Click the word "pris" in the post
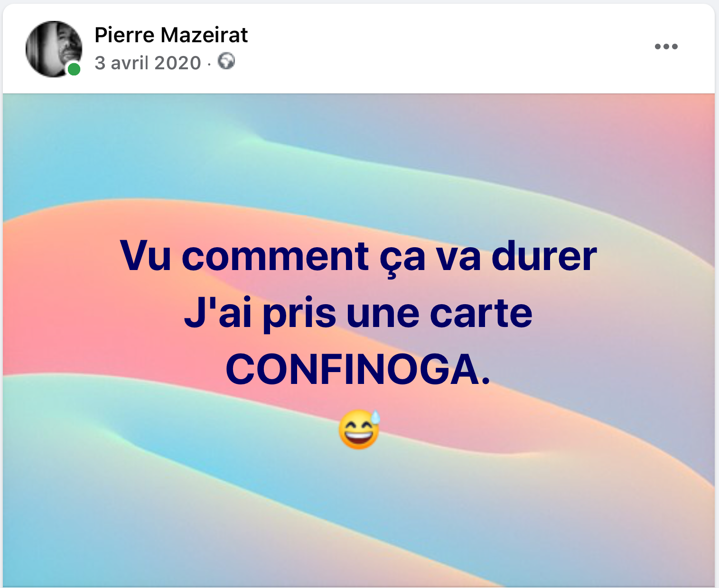Image resolution: width=719 pixels, height=588 pixels. pyautogui.click(x=299, y=315)
